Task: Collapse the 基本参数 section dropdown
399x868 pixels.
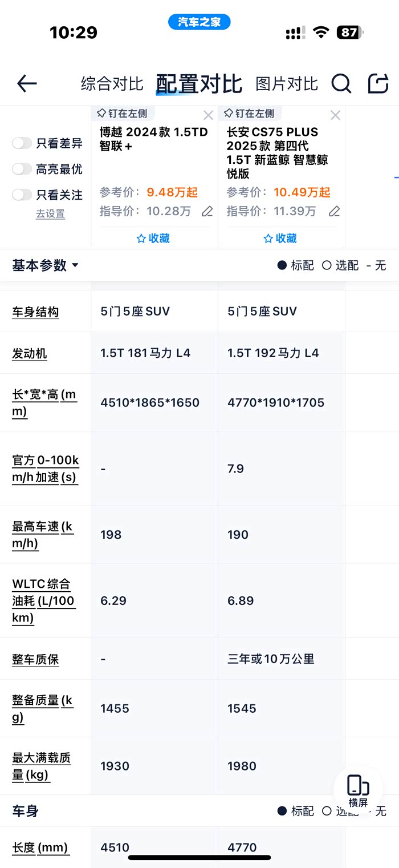Action: (76, 265)
